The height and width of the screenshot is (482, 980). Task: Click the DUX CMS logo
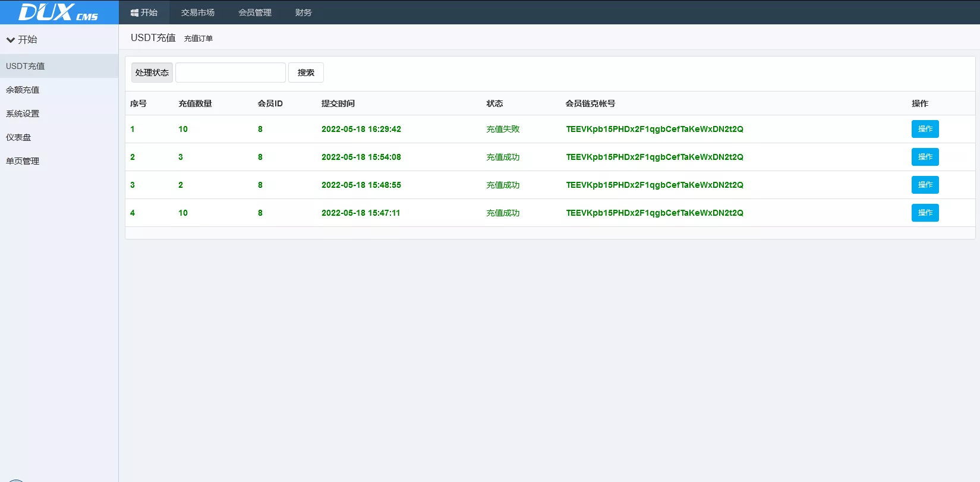[x=58, y=12]
